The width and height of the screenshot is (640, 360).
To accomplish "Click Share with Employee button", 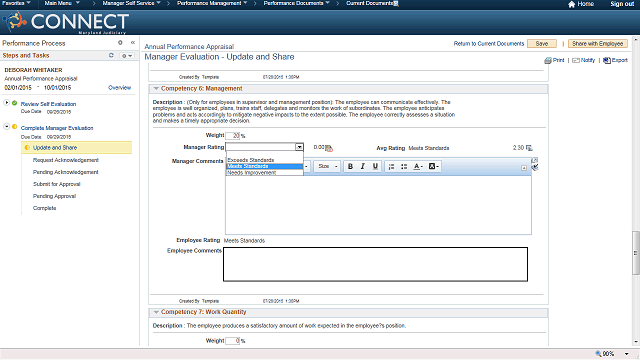I will [598, 44].
